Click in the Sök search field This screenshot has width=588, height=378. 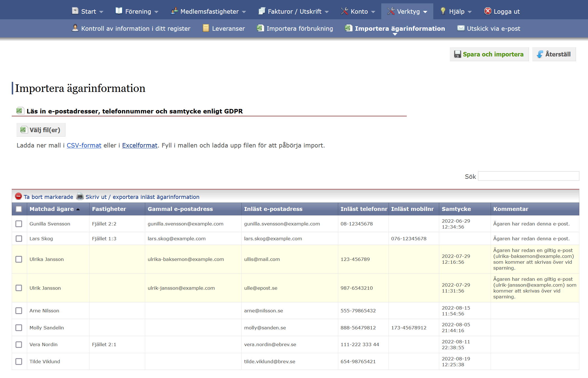[x=528, y=176]
